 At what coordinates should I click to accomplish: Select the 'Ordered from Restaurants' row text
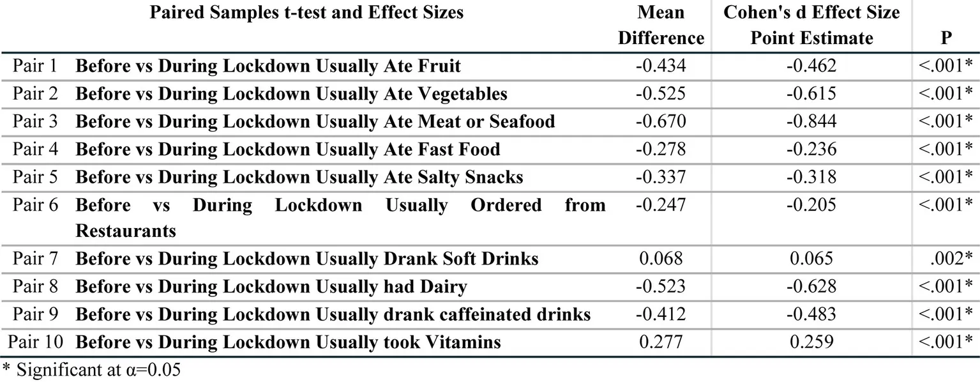[x=340, y=217]
